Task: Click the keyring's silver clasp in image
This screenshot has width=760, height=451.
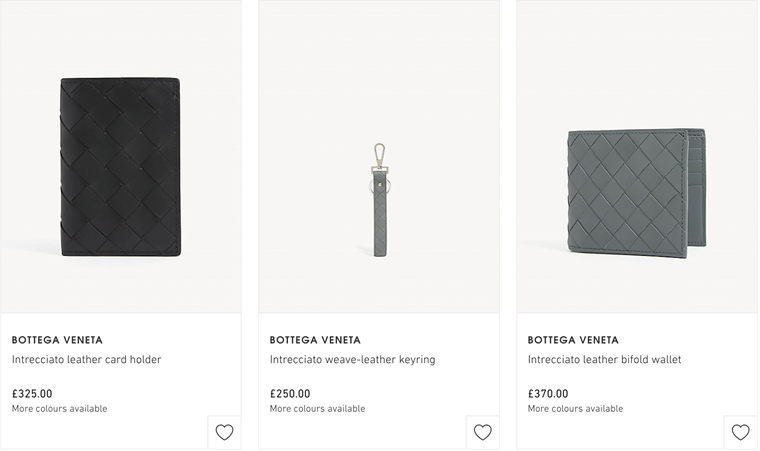Action: (380, 155)
